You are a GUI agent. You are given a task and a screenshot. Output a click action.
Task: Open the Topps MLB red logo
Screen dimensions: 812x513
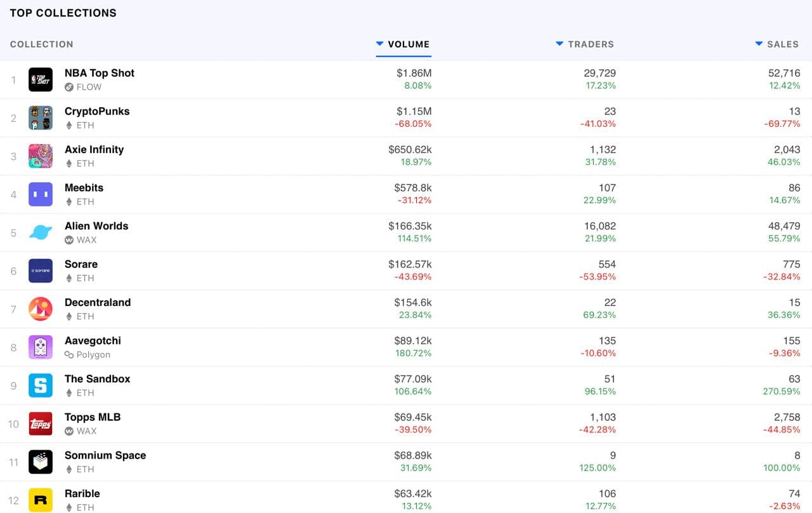click(x=41, y=424)
